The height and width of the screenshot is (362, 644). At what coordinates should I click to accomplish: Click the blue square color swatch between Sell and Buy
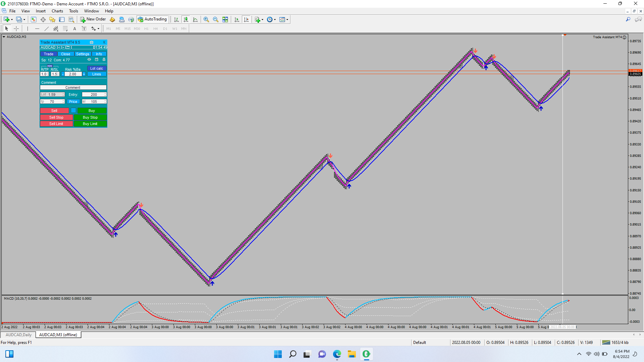click(73, 110)
